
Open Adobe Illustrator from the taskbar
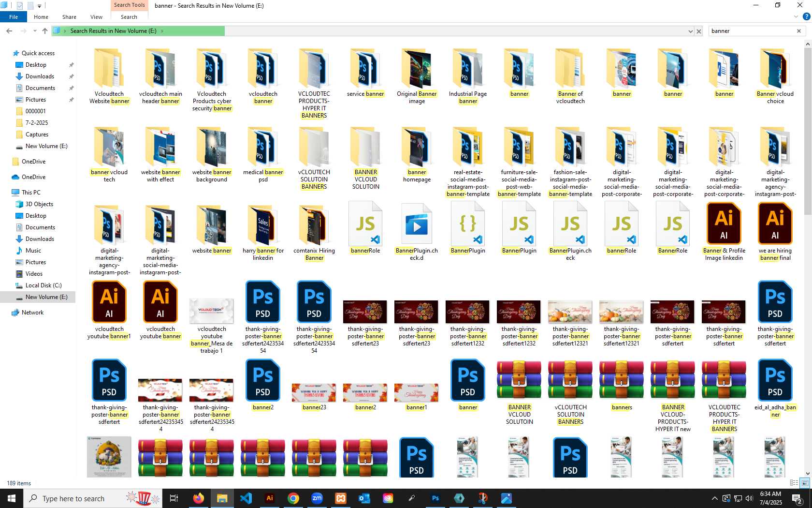[x=269, y=498]
